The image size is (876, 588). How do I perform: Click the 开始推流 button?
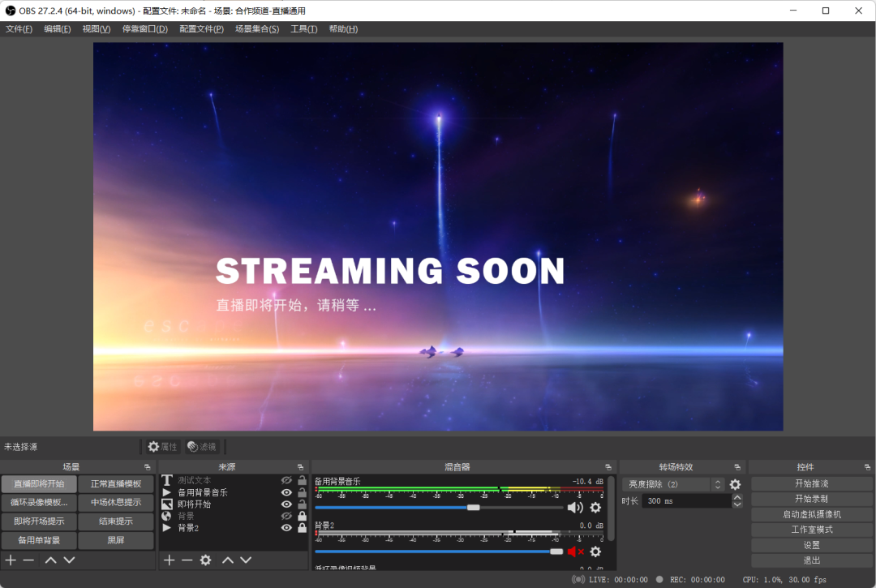(x=811, y=483)
